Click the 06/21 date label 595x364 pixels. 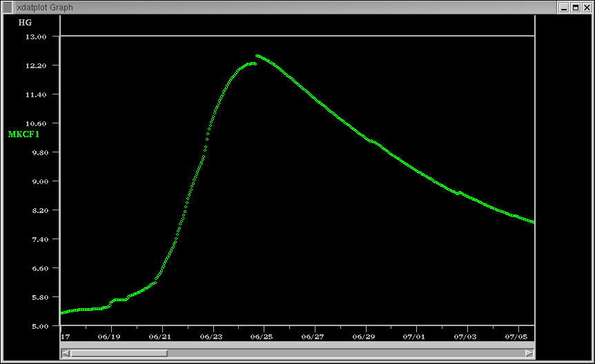160,336
